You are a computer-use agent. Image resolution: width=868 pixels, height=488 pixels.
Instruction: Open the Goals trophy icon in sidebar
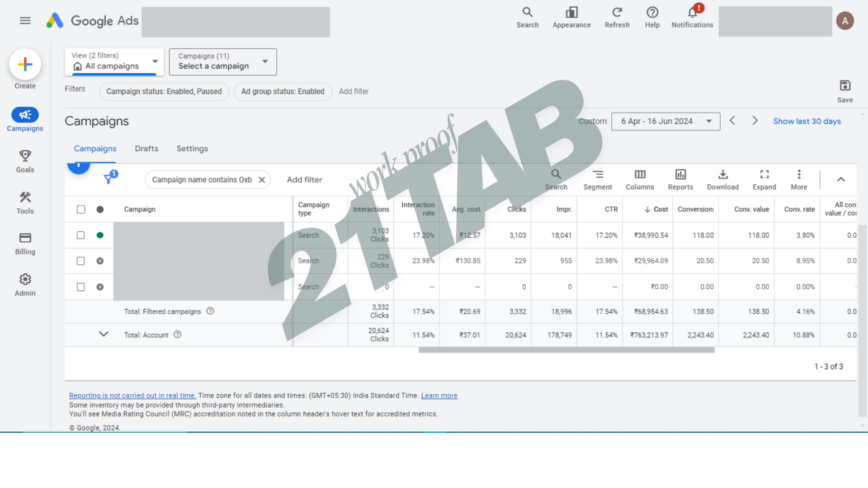pos(25,156)
